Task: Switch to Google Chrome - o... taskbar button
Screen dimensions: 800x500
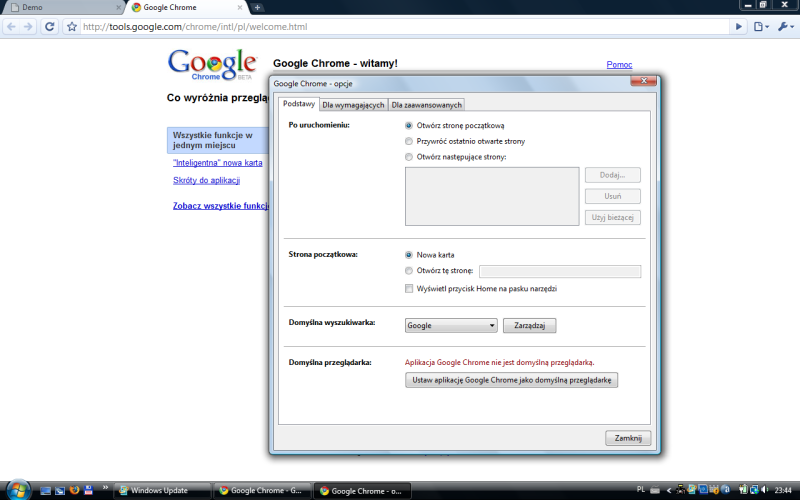Action: (x=362, y=491)
